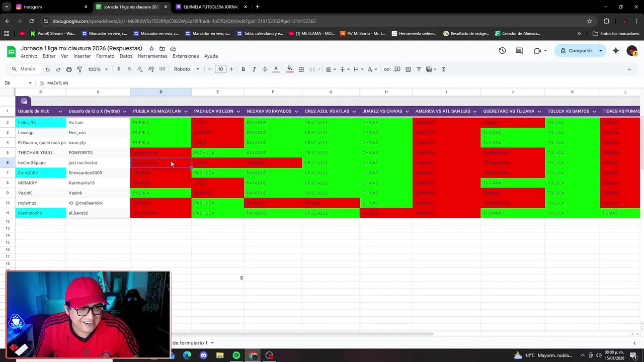Click the Compartir button
The height and width of the screenshot is (362, 644).
click(576, 51)
